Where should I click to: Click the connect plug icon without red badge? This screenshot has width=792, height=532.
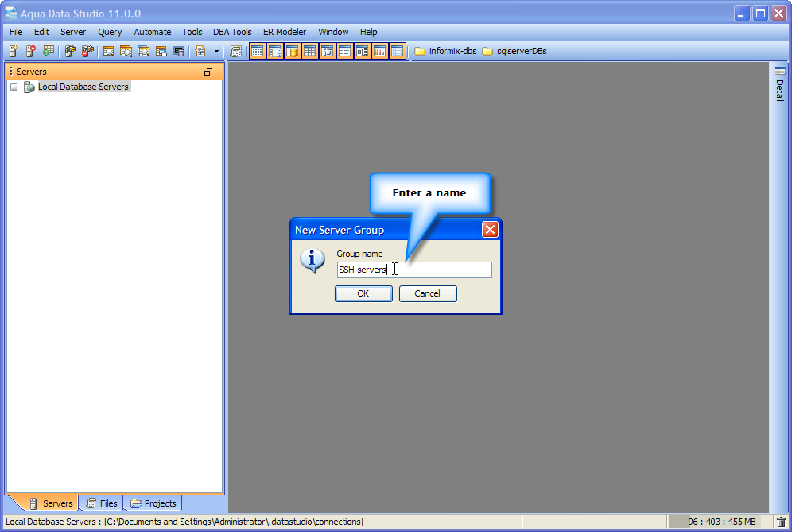click(70, 51)
